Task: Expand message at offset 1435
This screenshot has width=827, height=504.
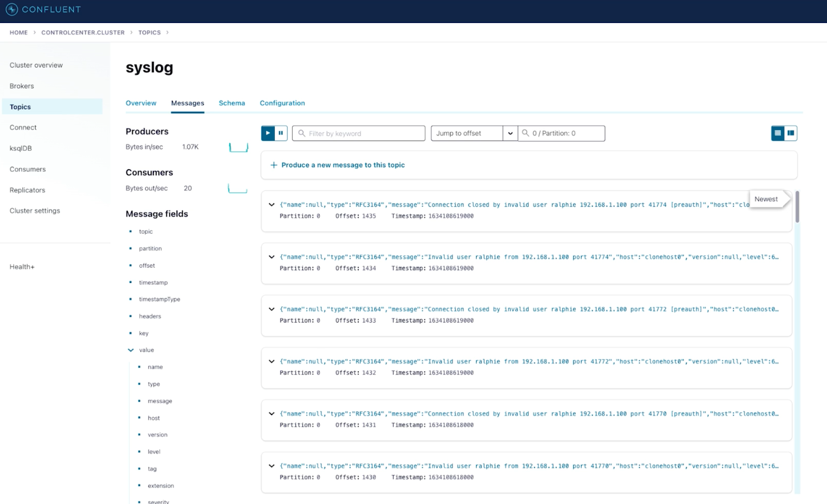Action: [x=272, y=204]
